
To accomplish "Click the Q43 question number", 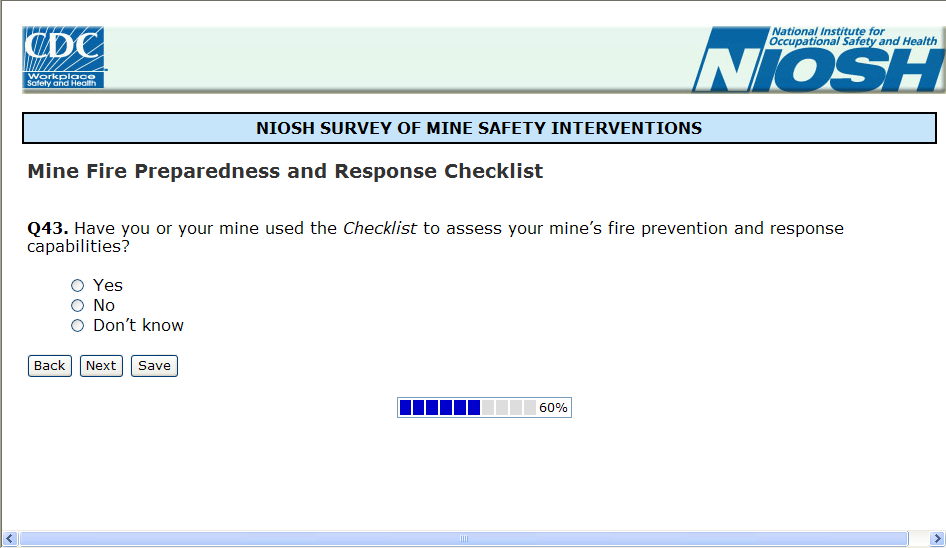I will tap(47, 228).
